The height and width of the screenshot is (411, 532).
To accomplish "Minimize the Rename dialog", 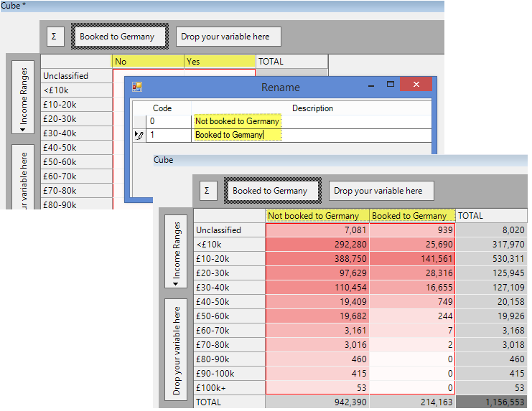I will (x=371, y=85).
